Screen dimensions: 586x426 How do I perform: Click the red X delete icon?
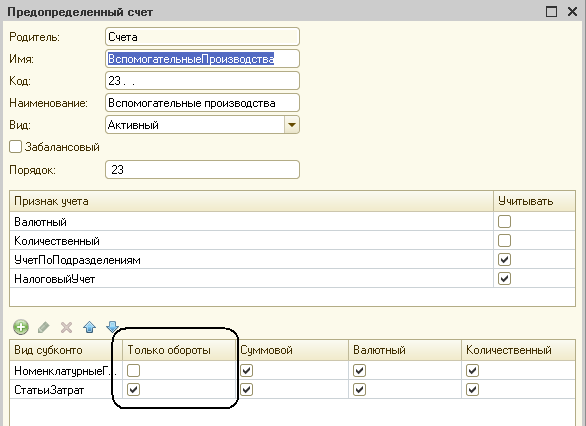[x=67, y=327]
